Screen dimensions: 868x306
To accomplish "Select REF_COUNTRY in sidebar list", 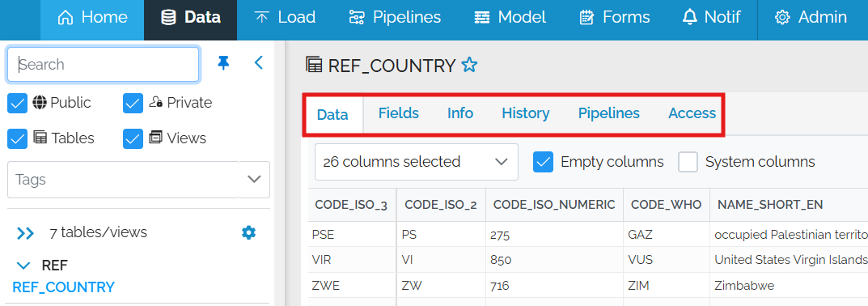I will pos(64,287).
